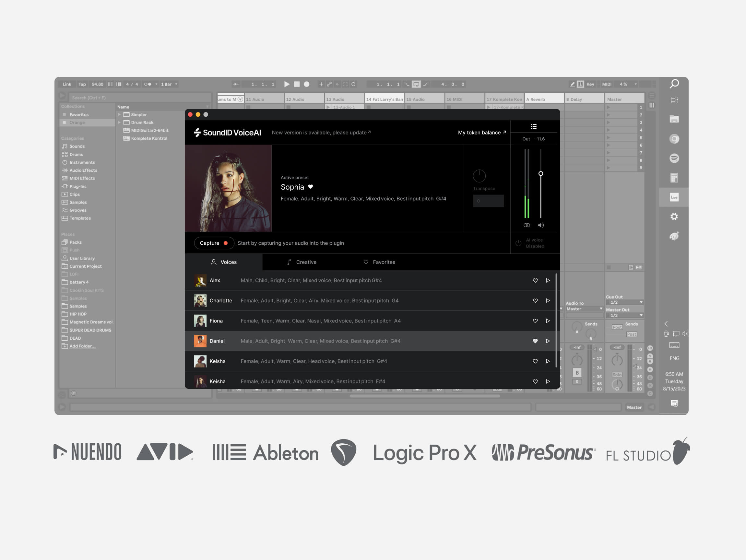
Task: Favorite Keisha with pitch G#4
Action: point(535,361)
